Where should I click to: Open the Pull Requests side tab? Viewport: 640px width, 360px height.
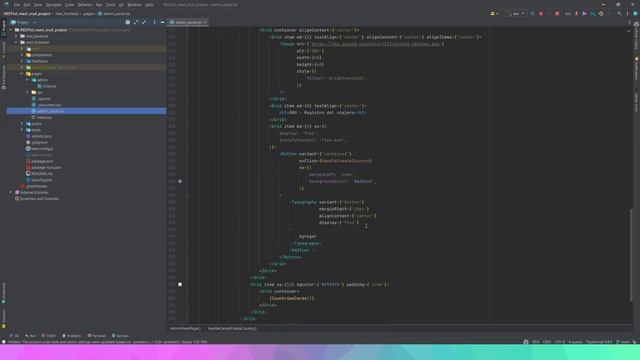(3, 78)
